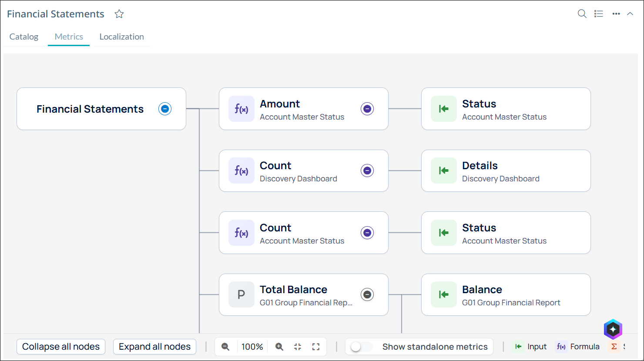Switch to the Localization tab
Image resolution: width=644 pixels, height=361 pixels.
(122, 37)
